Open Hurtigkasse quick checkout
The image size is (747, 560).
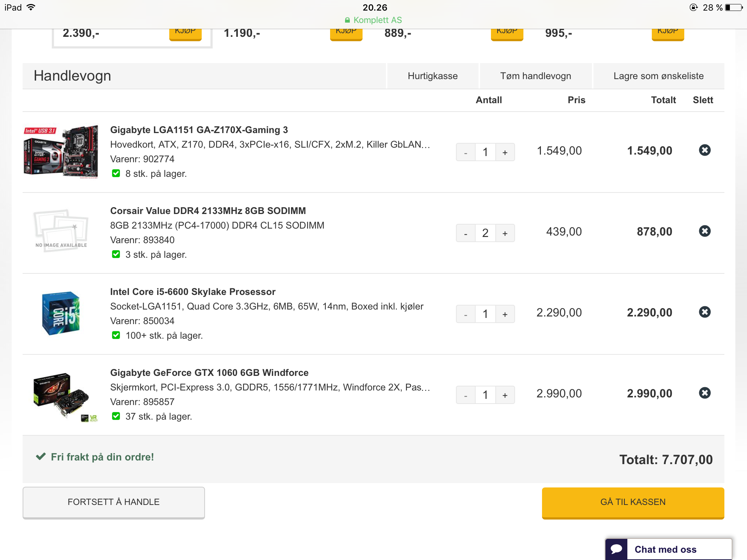coord(433,76)
